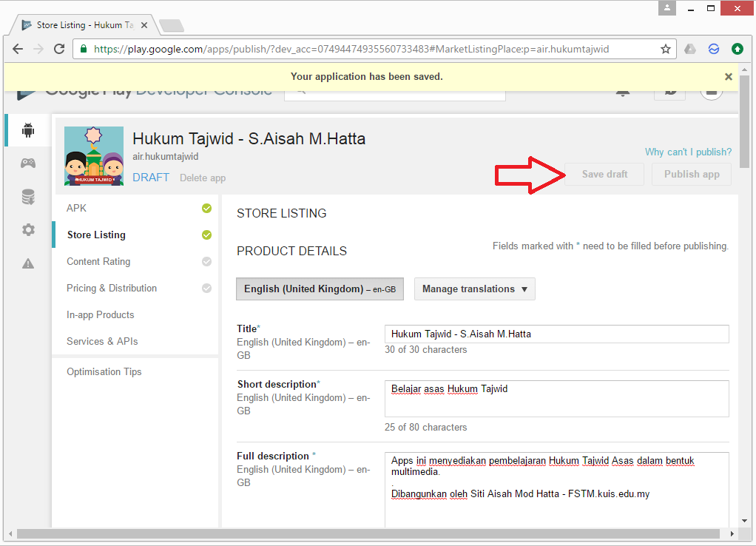Open the Reports database download icon
Viewport: 756px width, 546px height.
click(x=28, y=197)
